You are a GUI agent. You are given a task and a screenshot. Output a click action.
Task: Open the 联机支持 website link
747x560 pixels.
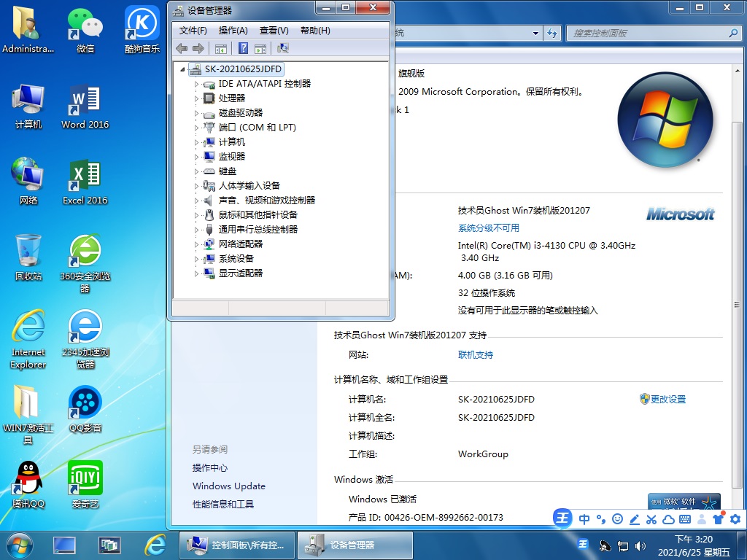tap(476, 355)
